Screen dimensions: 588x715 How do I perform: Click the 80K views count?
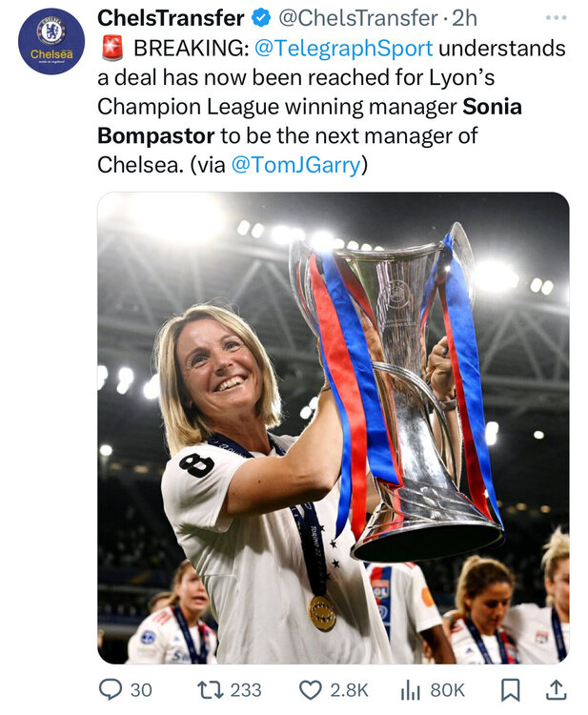pyautogui.click(x=448, y=690)
